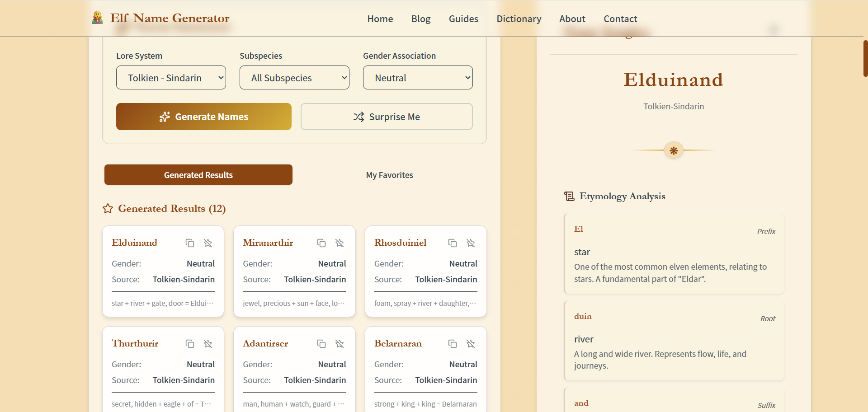Click the Elf Name Generator site title

pos(170,18)
